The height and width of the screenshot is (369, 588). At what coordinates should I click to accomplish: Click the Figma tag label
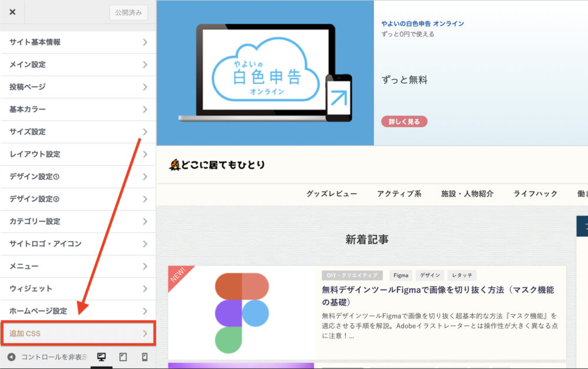[x=401, y=275]
